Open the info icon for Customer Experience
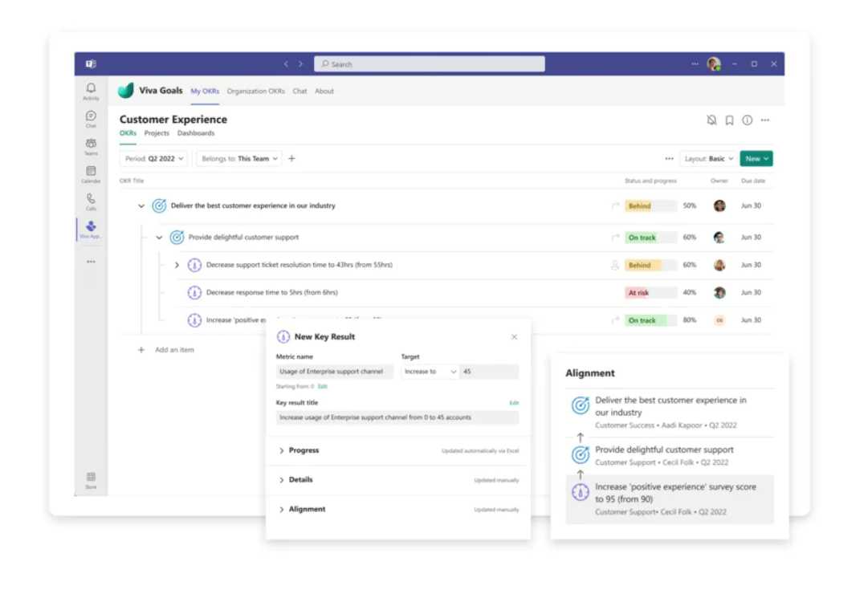 click(748, 120)
